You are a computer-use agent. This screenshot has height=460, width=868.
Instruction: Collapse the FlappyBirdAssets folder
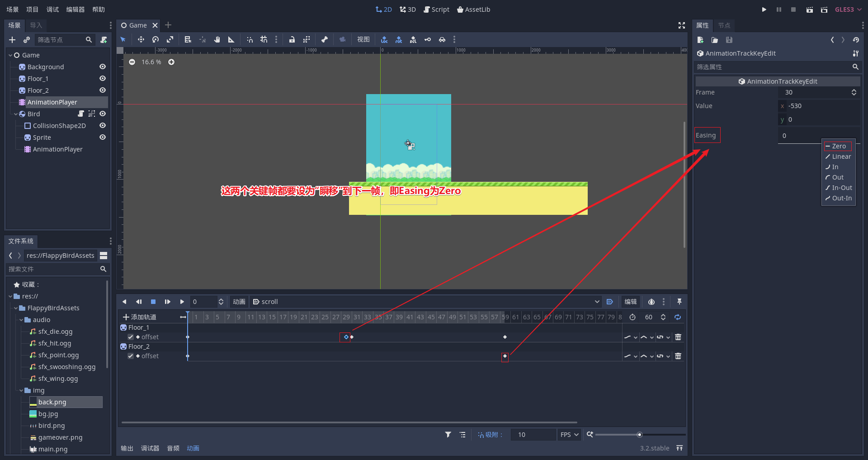click(16, 308)
